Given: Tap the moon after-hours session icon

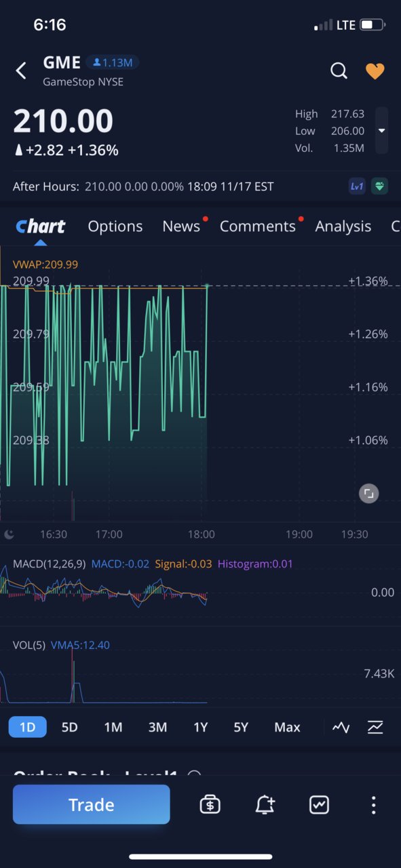Looking at the screenshot, I should (x=9, y=534).
